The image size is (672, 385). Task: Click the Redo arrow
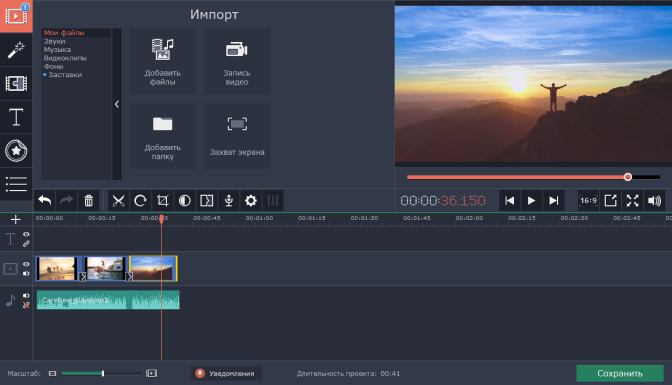[66, 200]
